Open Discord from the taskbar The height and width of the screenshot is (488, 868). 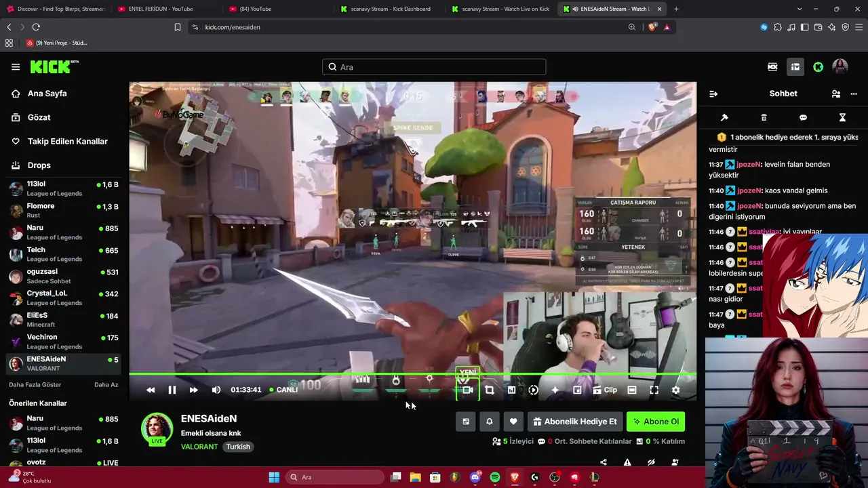point(475,477)
